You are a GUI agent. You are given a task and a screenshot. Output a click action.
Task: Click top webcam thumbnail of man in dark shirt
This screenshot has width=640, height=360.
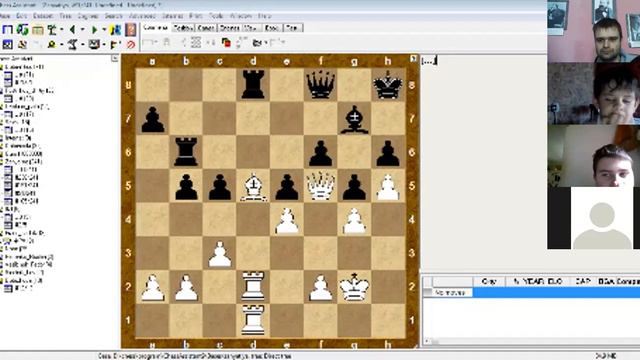coord(593,31)
